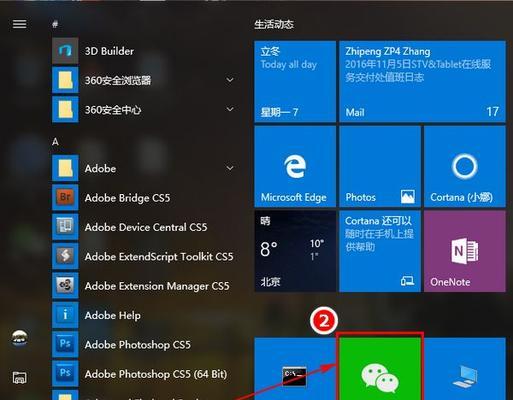
Task: Select Adobe Device Central CS5 label
Action: 146,227
